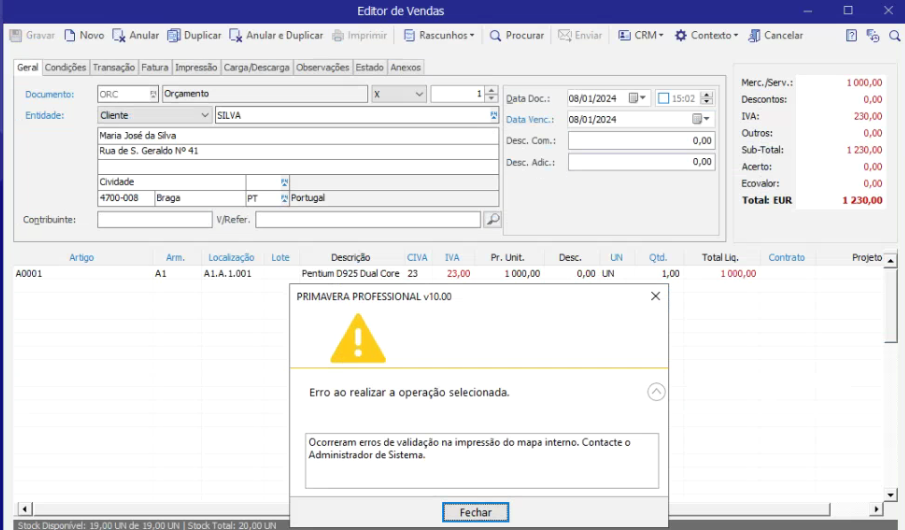The image size is (905, 530).
Task: Click the Duplicar toolbar icon
Action: 174,35
